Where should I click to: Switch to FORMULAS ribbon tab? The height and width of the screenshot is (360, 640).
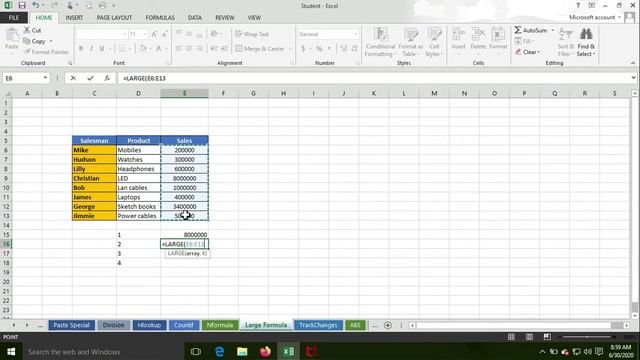click(x=160, y=18)
